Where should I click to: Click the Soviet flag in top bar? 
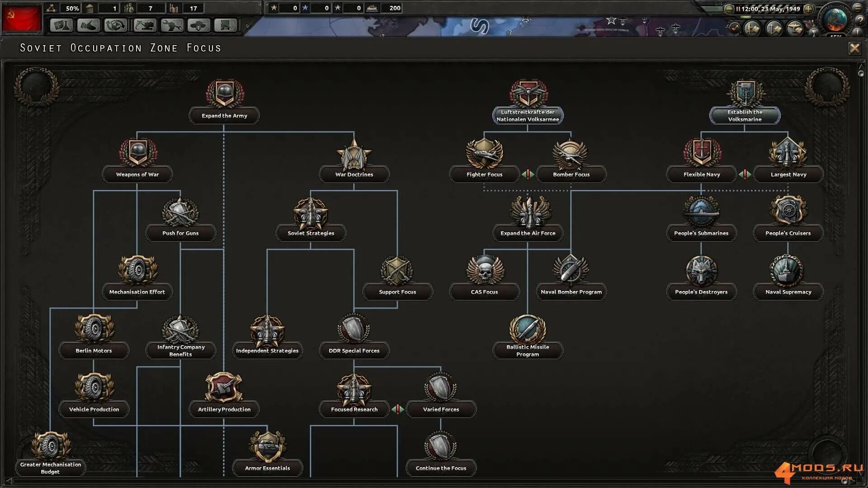(x=22, y=19)
